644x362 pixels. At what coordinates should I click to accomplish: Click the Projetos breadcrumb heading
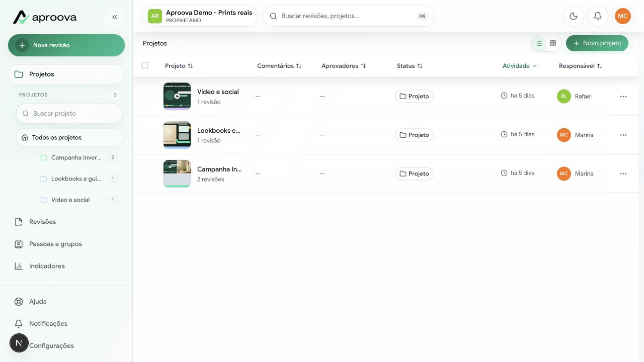[155, 43]
